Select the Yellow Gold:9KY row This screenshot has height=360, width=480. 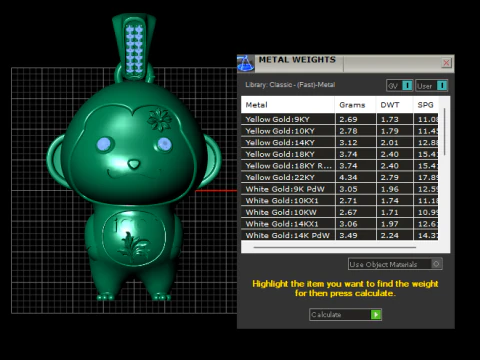(340, 119)
